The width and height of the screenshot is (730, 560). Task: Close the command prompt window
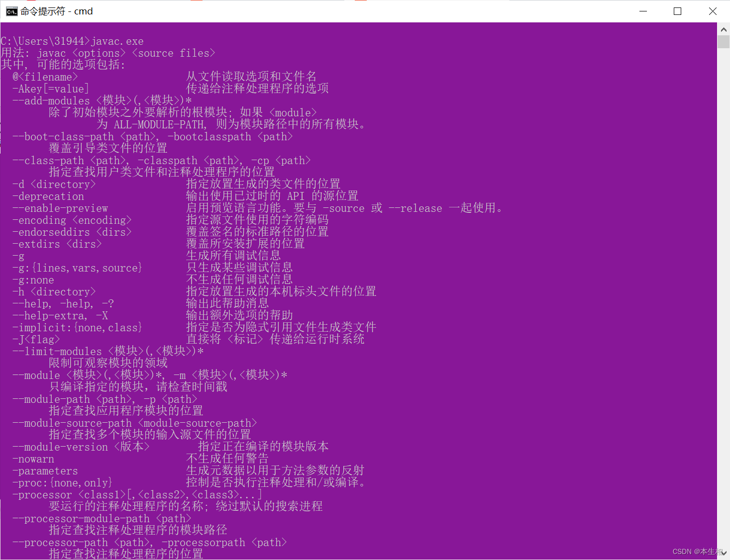pos(713,11)
